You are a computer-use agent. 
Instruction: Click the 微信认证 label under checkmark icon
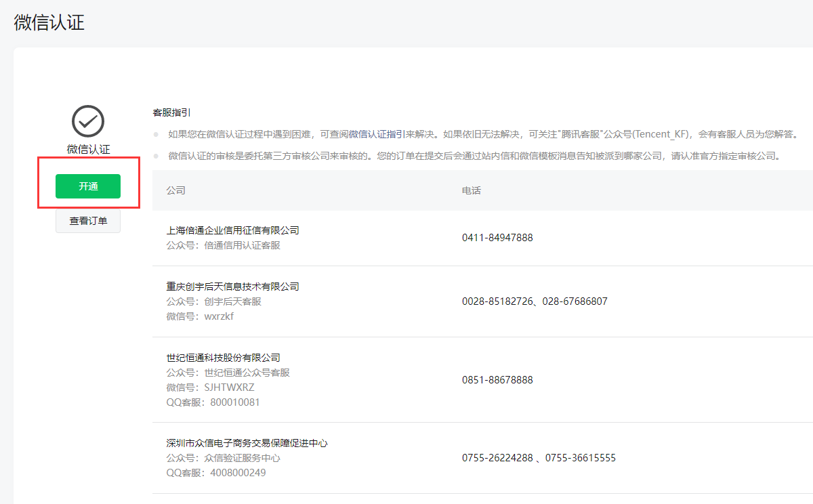tap(88, 149)
